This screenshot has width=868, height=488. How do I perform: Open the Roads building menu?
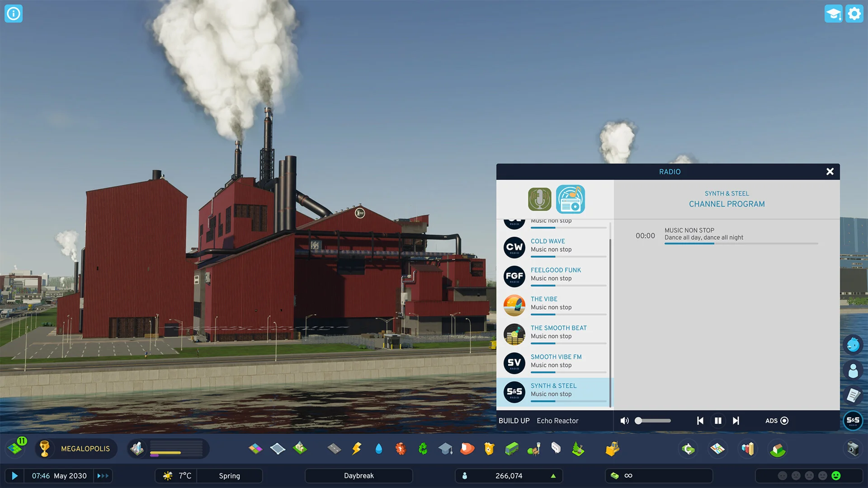335,449
